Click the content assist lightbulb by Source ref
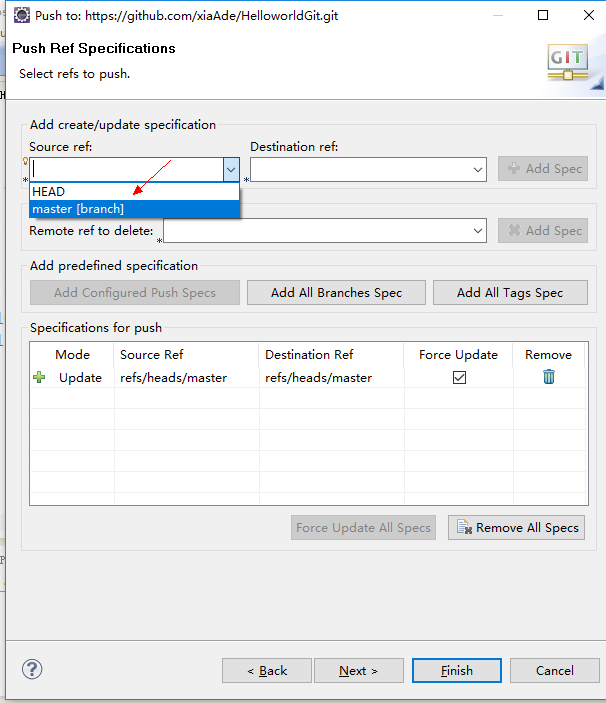This screenshot has height=703, width=606. [x=25, y=161]
